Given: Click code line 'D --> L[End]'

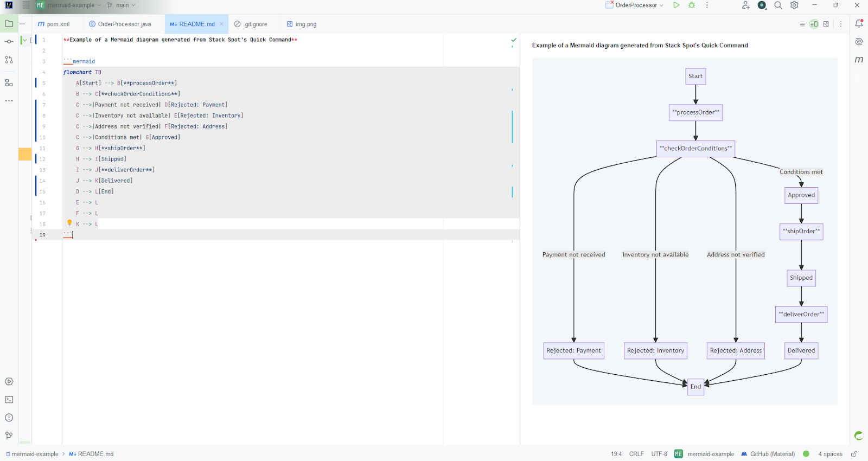Looking at the screenshot, I should (x=94, y=191).
